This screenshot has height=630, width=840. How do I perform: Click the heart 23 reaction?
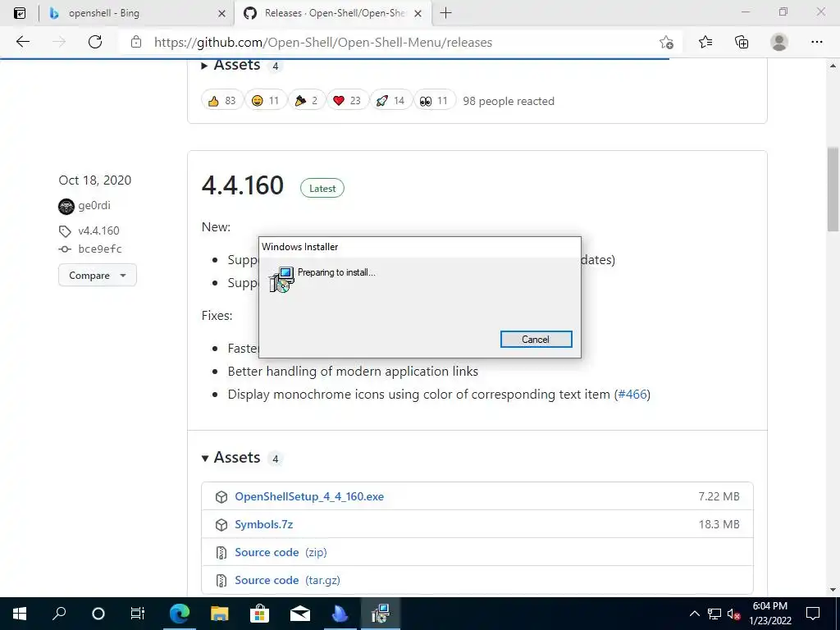click(x=347, y=101)
